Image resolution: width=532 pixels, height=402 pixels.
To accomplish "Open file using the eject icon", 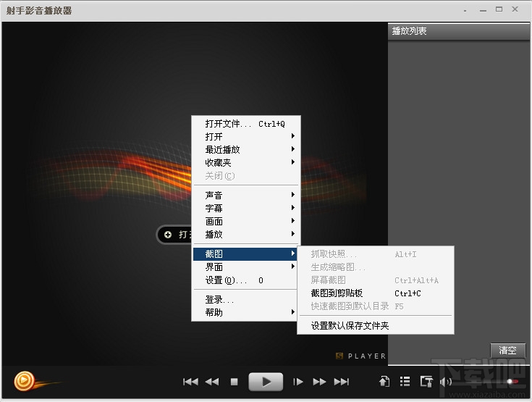I will [x=384, y=382].
